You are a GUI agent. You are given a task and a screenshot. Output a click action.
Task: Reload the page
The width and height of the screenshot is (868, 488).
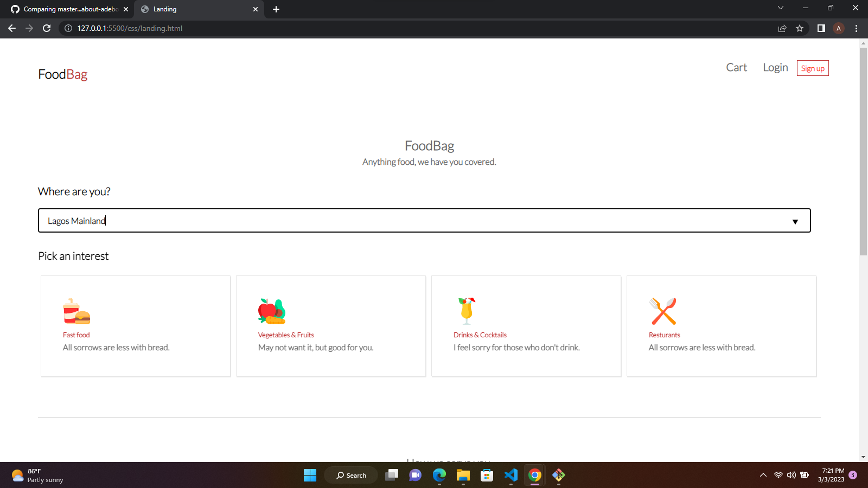[46, 28]
